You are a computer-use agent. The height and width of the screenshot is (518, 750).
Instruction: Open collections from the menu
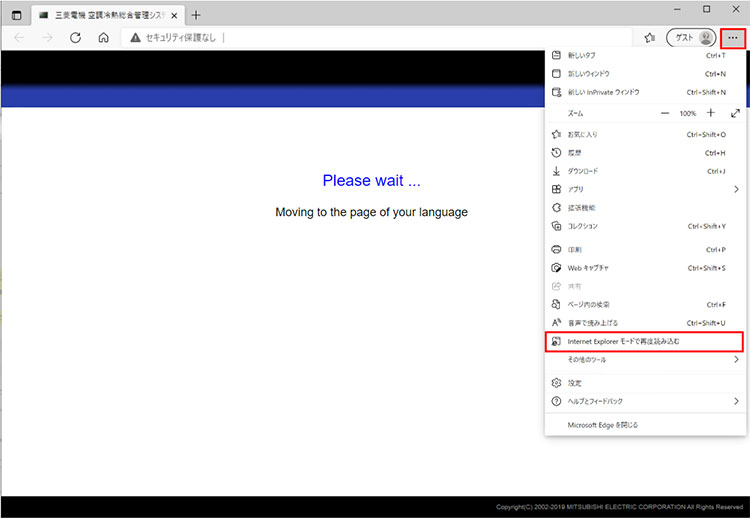click(x=645, y=226)
